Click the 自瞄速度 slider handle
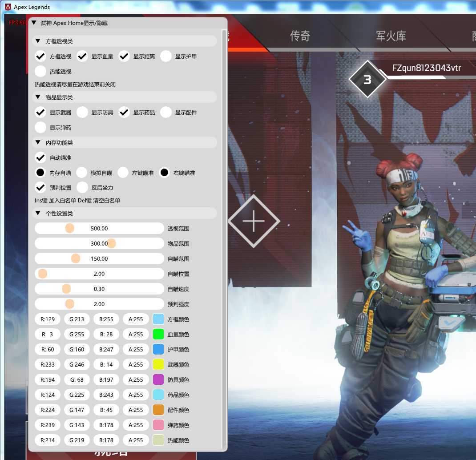This screenshot has width=476, height=460. (66, 289)
